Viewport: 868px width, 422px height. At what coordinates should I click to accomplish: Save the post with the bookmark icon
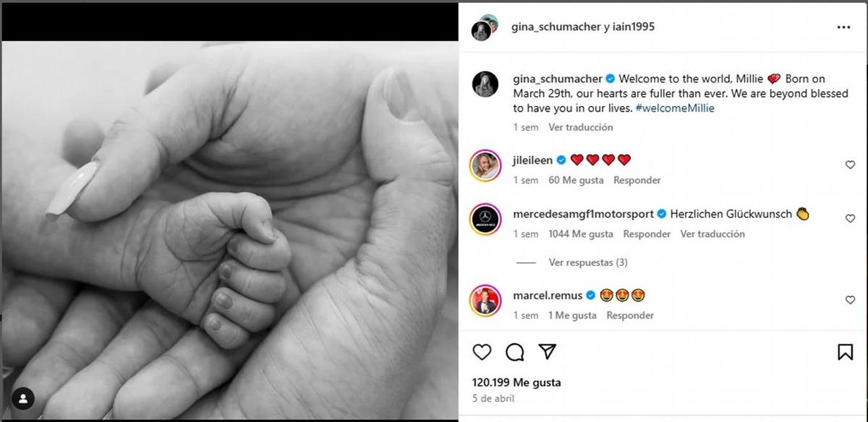click(845, 352)
